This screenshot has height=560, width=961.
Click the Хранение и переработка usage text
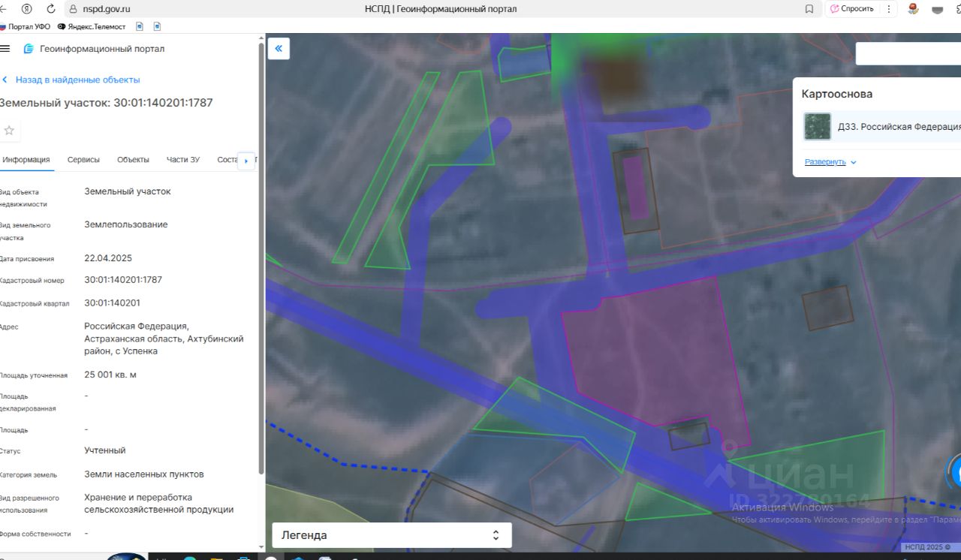point(138,498)
